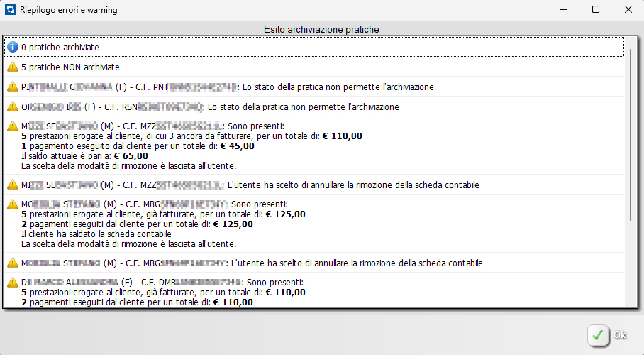
Task: Click warning icon of the € 65,00 balance entry
Action: [x=12, y=126]
